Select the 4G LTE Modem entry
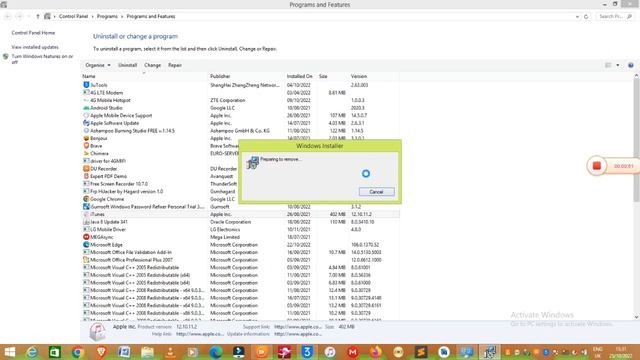640x360 pixels. click(x=107, y=93)
